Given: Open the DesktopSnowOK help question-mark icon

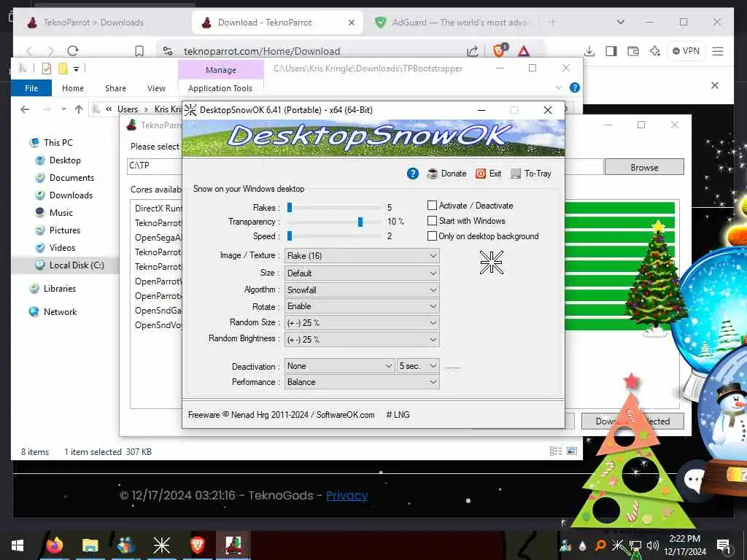Looking at the screenshot, I should coord(413,174).
